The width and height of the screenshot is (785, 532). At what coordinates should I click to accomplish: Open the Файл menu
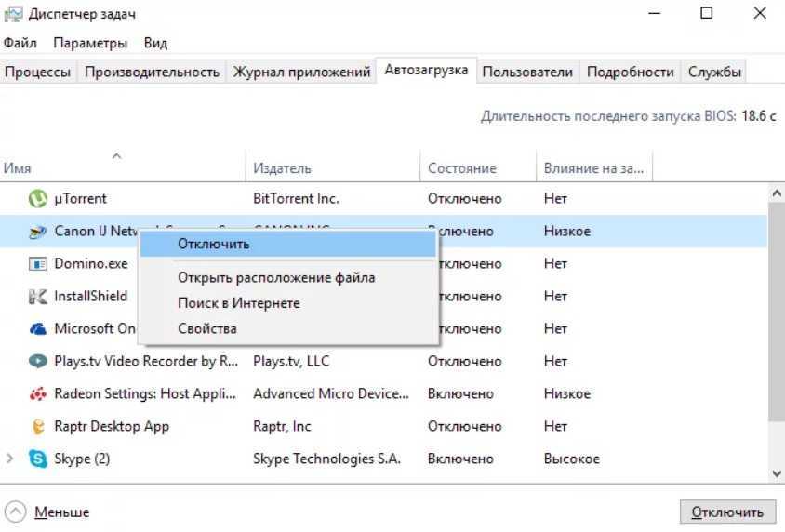(20, 43)
